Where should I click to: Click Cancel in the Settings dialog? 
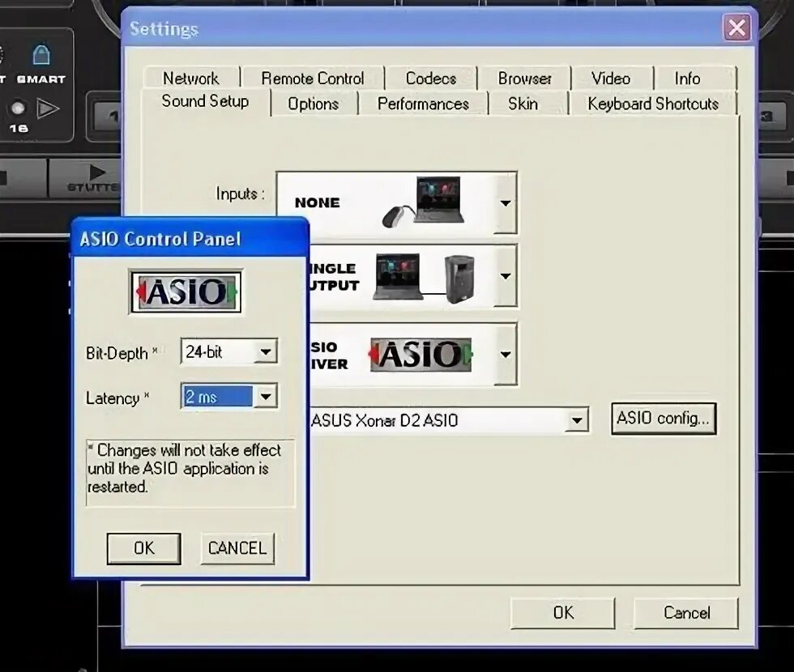coord(686,613)
